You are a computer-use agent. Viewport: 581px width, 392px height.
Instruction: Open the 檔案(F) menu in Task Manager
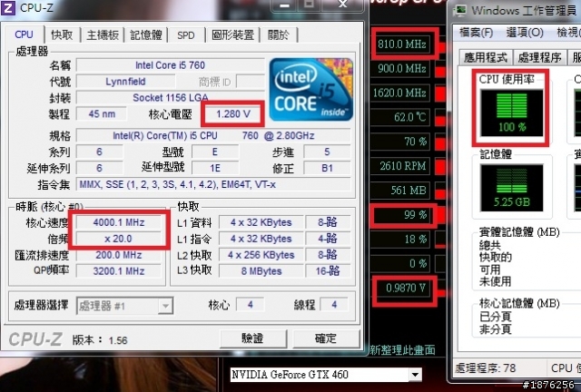(476, 33)
